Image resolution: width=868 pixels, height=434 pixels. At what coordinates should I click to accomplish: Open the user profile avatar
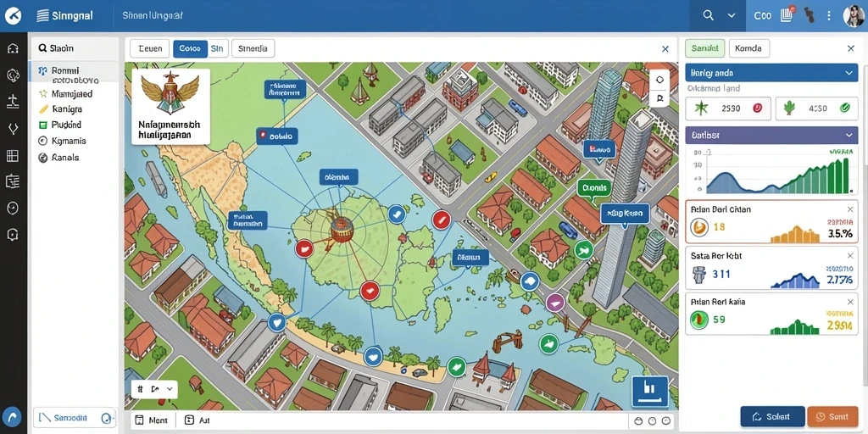coord(854,15)
